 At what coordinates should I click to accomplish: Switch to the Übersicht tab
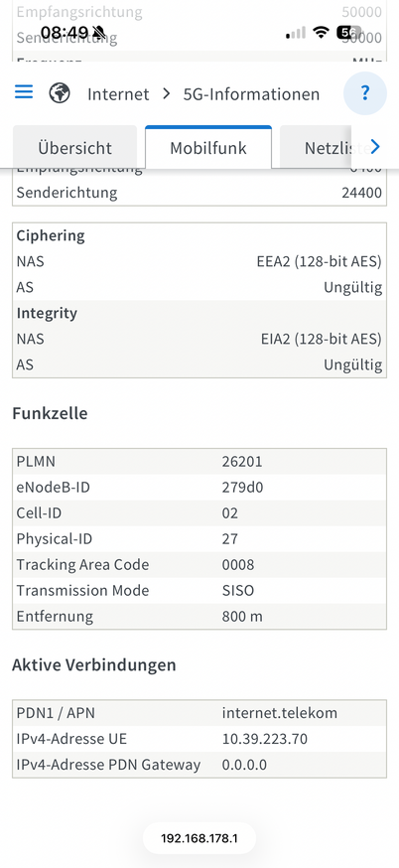pos(74,147)
